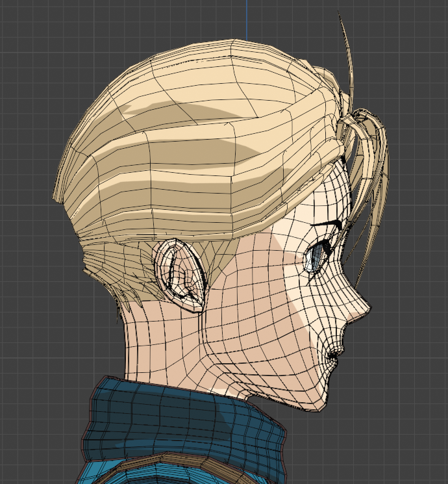Click the blue vertical axis line
Image resolution: width=448 pixels, height=484 pixels.
pos(247,20)
